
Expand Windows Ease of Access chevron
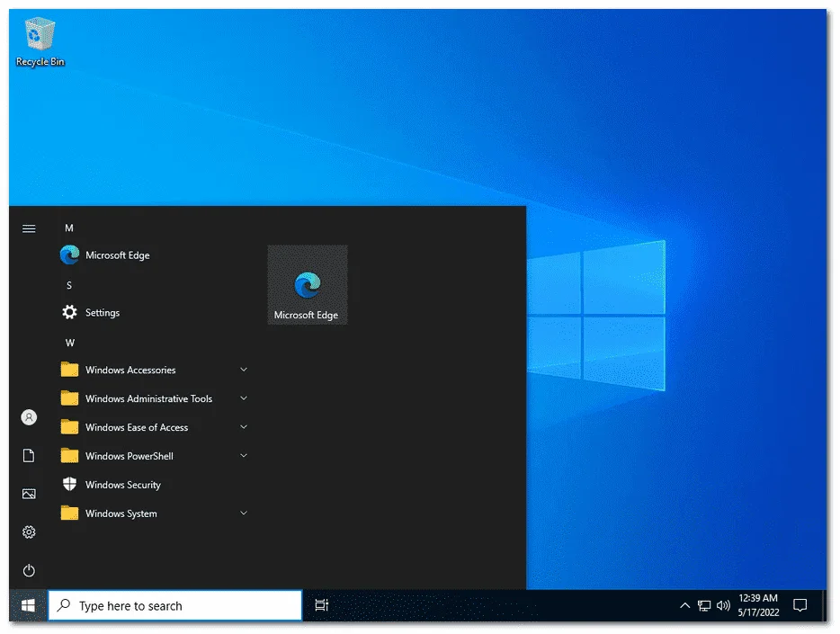click(x=243, y=427)
